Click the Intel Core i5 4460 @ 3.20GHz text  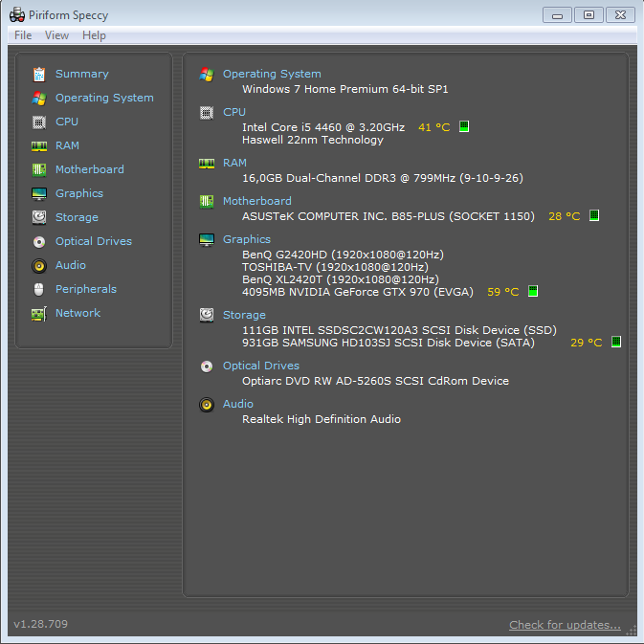(x=323, y=127)
